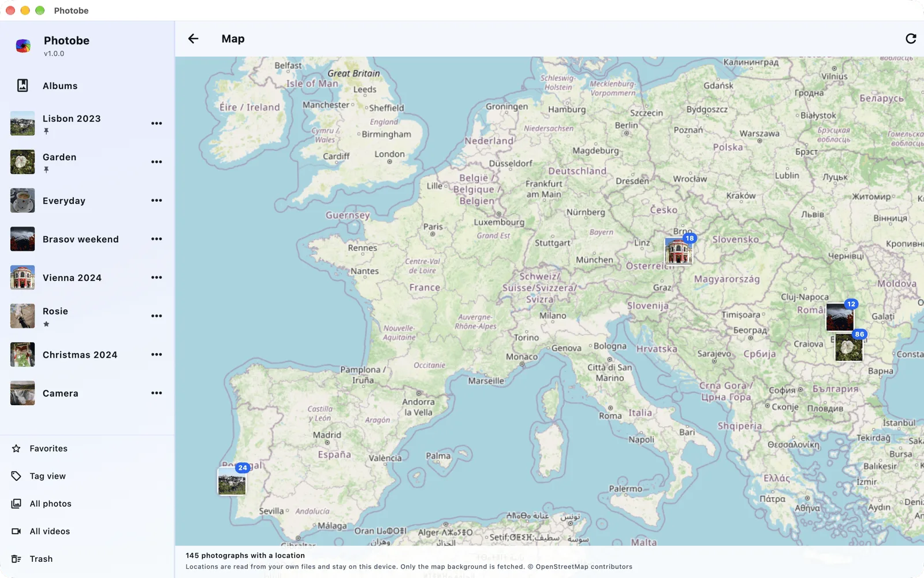924x578 pixels.
Task: Click the v1.0.0 version label
Action: pos(54,54)
